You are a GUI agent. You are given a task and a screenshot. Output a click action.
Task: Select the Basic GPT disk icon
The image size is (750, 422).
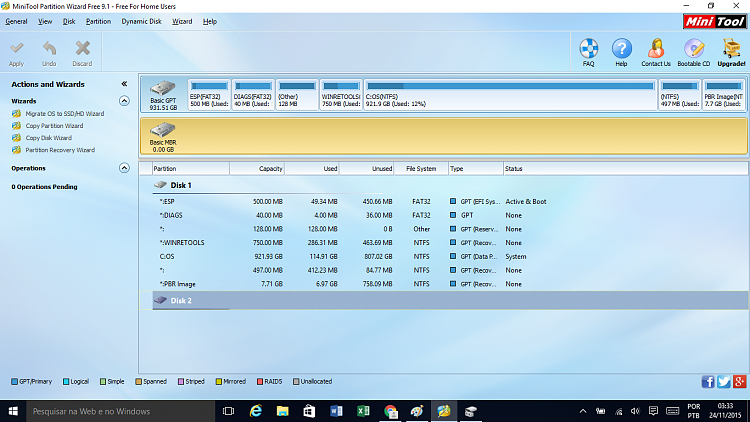163,88
